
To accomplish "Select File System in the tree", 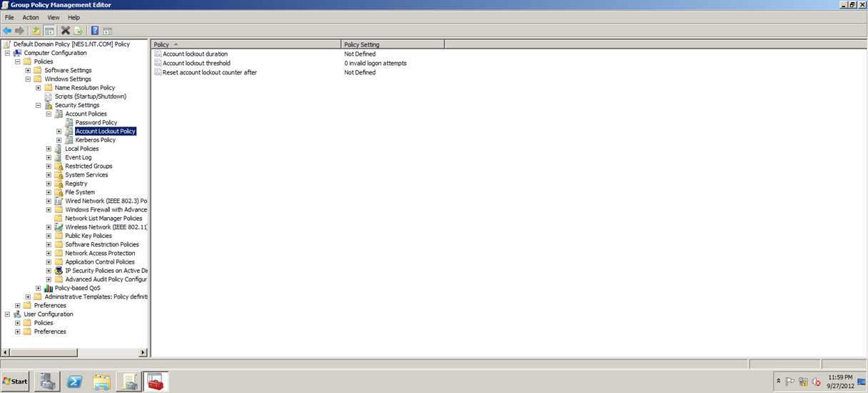I will pyautogui.click(x=80, y=192).
